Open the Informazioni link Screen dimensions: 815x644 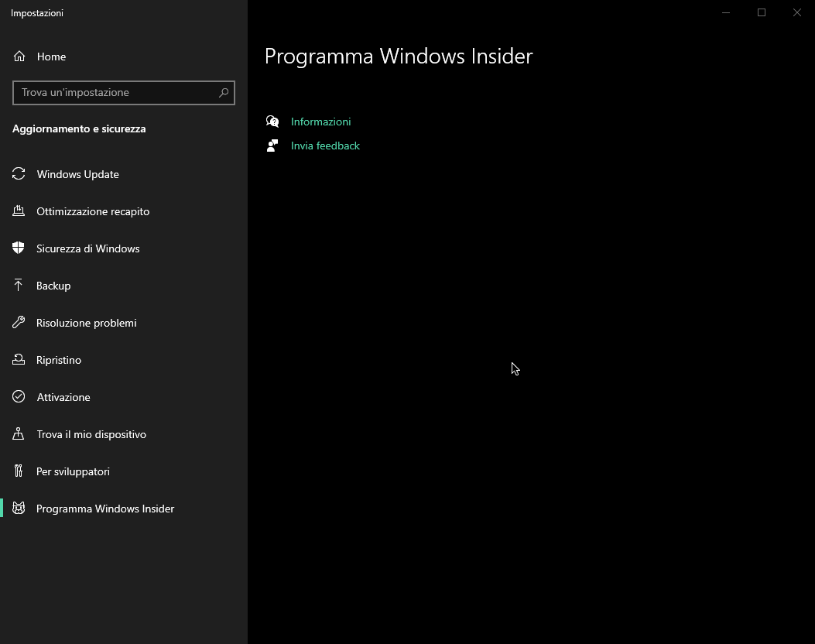320,122
